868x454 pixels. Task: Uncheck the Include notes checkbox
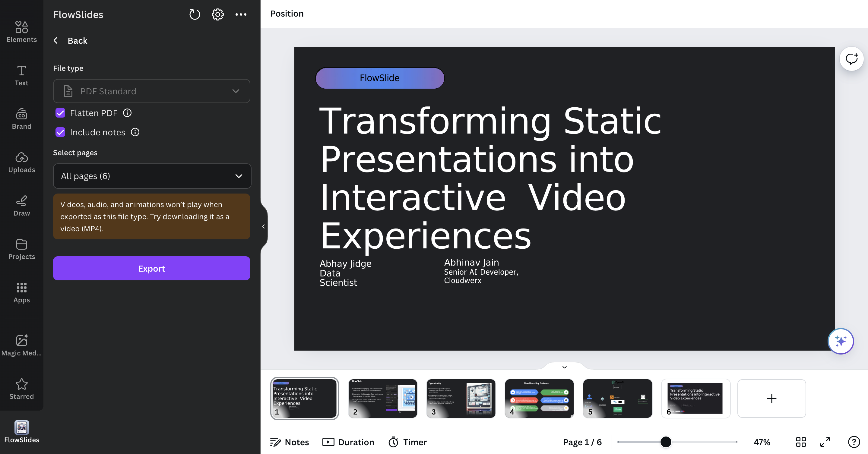click(x=60, y=132)
